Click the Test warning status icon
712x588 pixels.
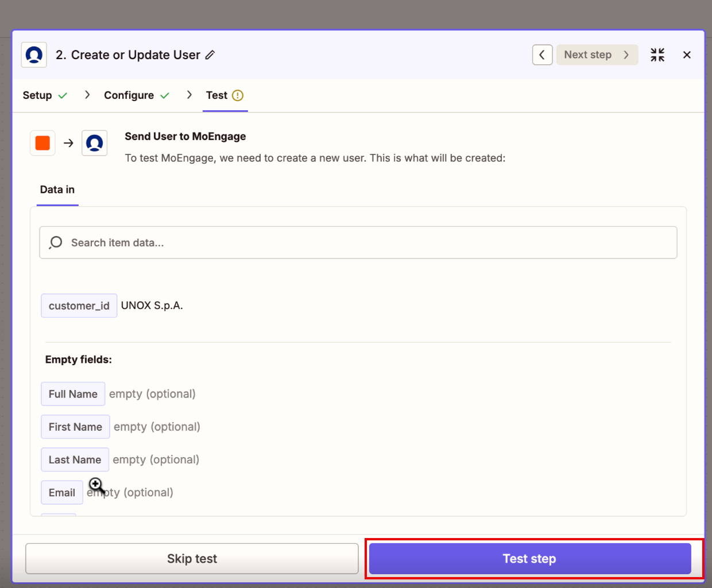238,95
